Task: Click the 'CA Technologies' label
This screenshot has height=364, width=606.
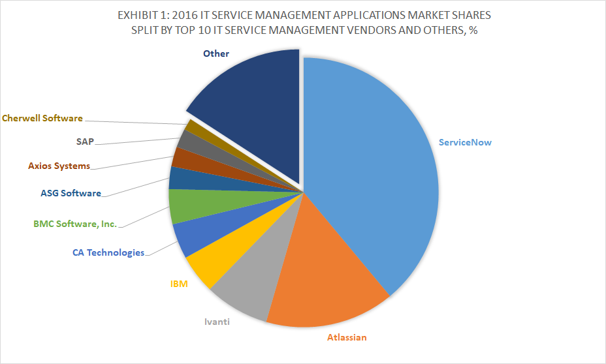Action: 108,252
